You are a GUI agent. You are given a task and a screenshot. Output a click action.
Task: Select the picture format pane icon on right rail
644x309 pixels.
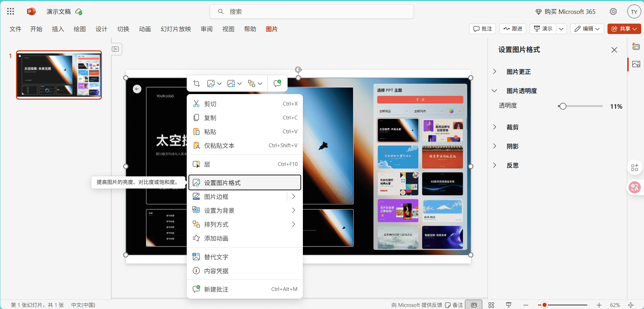(x=636, y=64)
